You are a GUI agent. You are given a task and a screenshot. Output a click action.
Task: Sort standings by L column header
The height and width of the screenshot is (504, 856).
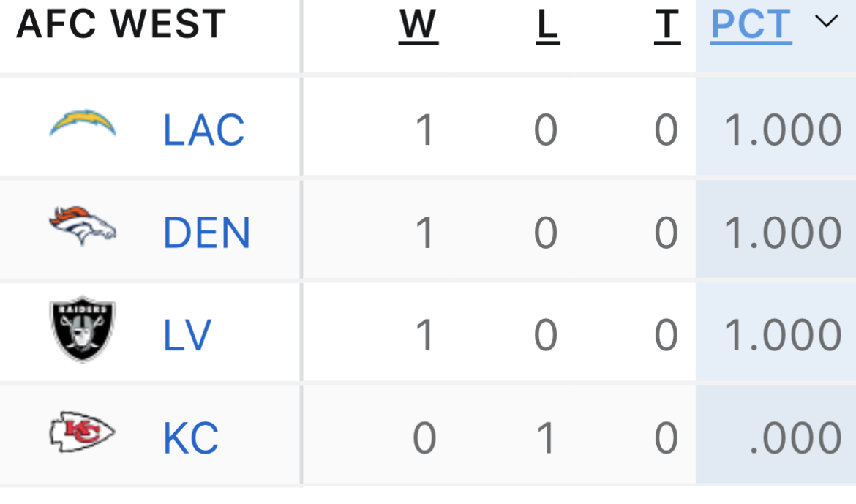coord(547,25)
